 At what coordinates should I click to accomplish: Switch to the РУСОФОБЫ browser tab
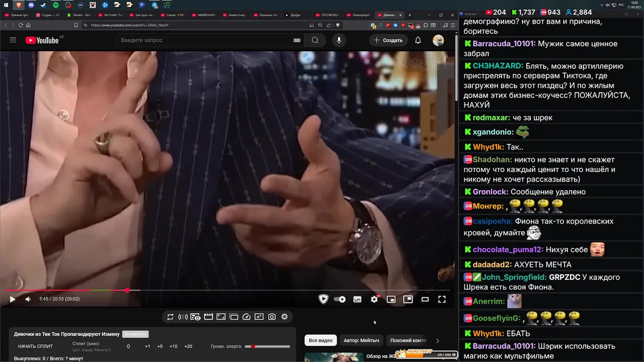329,15
